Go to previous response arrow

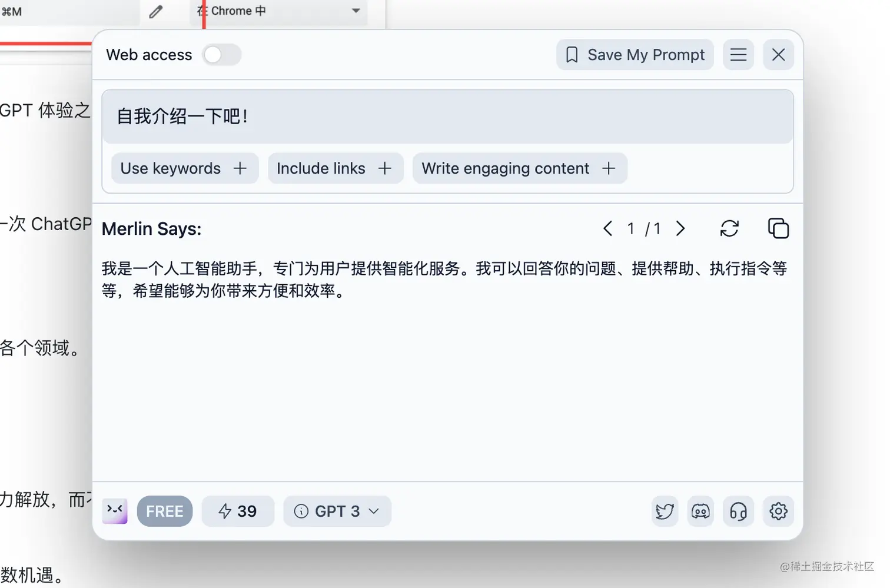607,228
